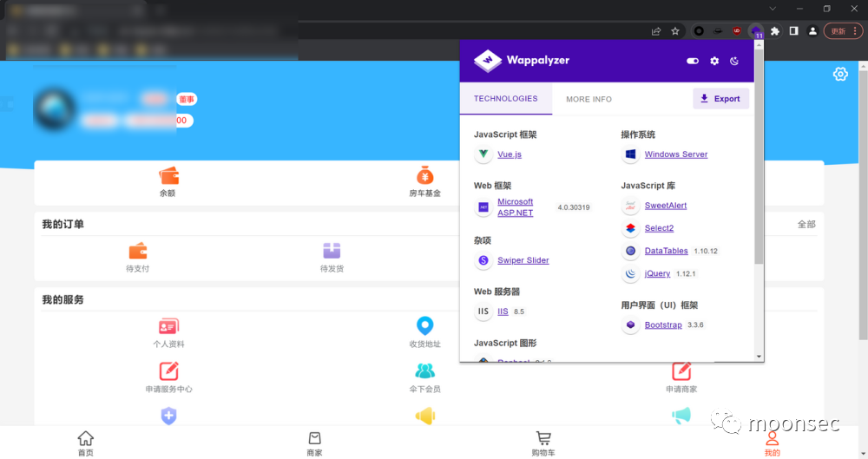Toggle the Wappalyzer enable switch
Image resolution: width=868 pixels, height=459 pixels.
pyautogui.click(x=693, y=61)
